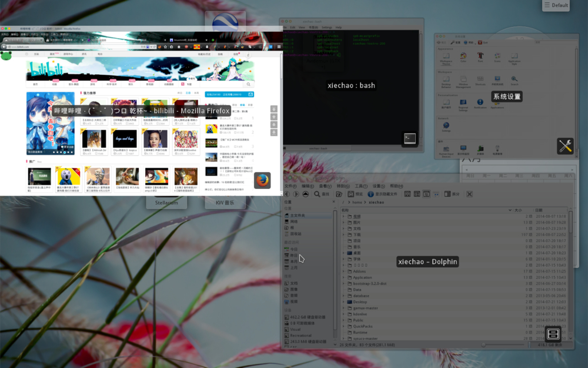This screenshot has width=588, height=368.
Task: Open the 转到 menu in Dolphin
Action: pyautogui.click(x=343, y=186)
